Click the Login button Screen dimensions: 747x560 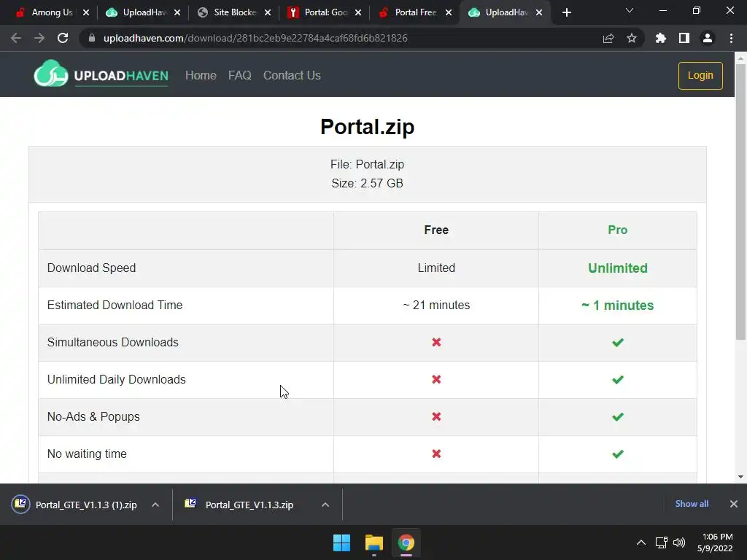pyautogui.click(x=700, y=75)
